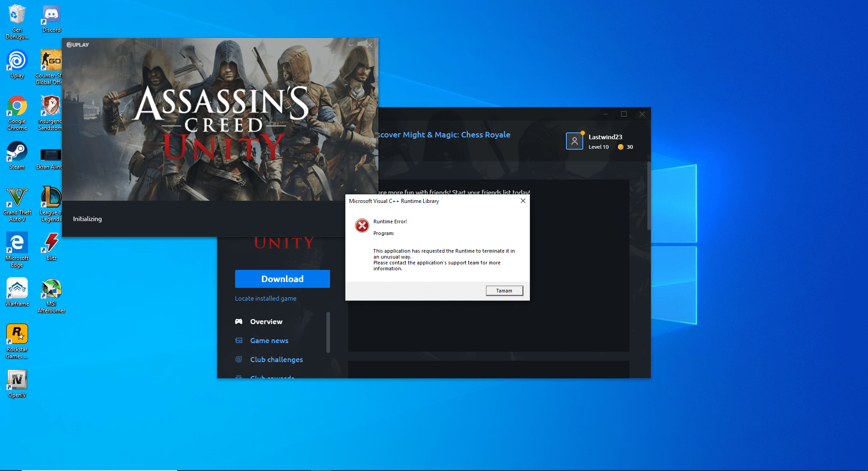Select the Insurgency Sandstorm shortcut
Viewport: 868px width, 471px height.
(x=51, y=113)
